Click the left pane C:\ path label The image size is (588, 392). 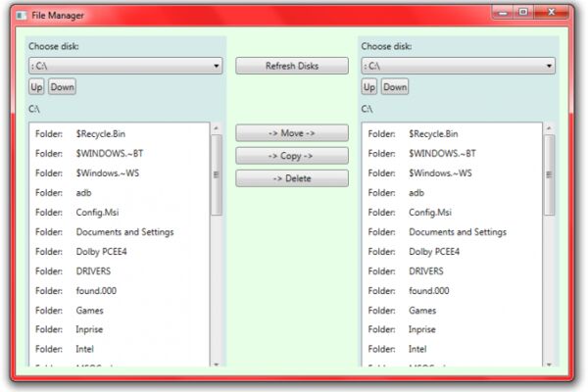[x=34, y=109]
